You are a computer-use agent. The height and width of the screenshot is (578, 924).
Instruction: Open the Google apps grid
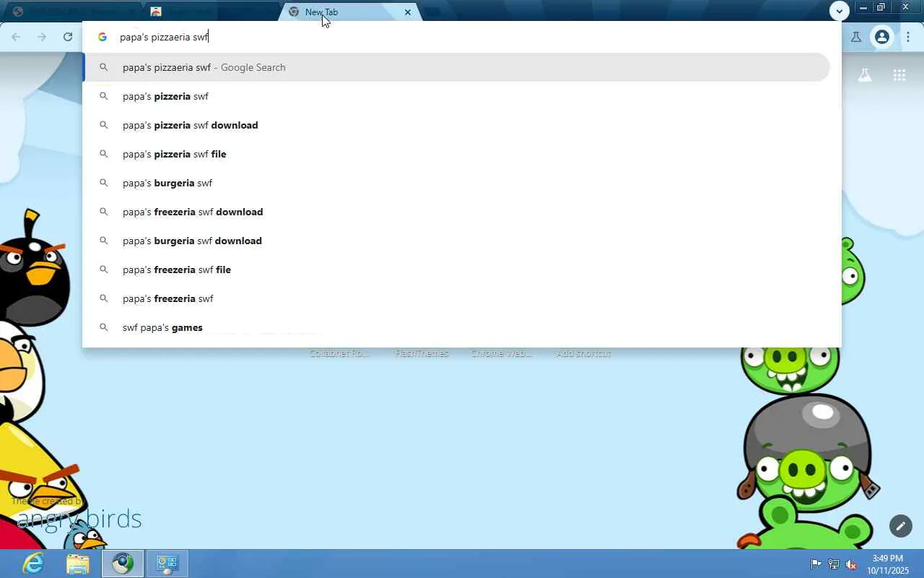pyautogui.click(x=899, y=75)
